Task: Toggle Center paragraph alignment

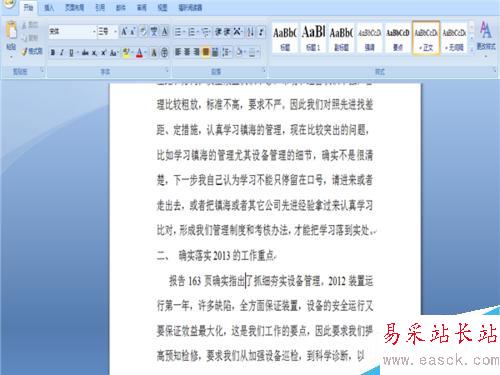Action: (188, 52)
